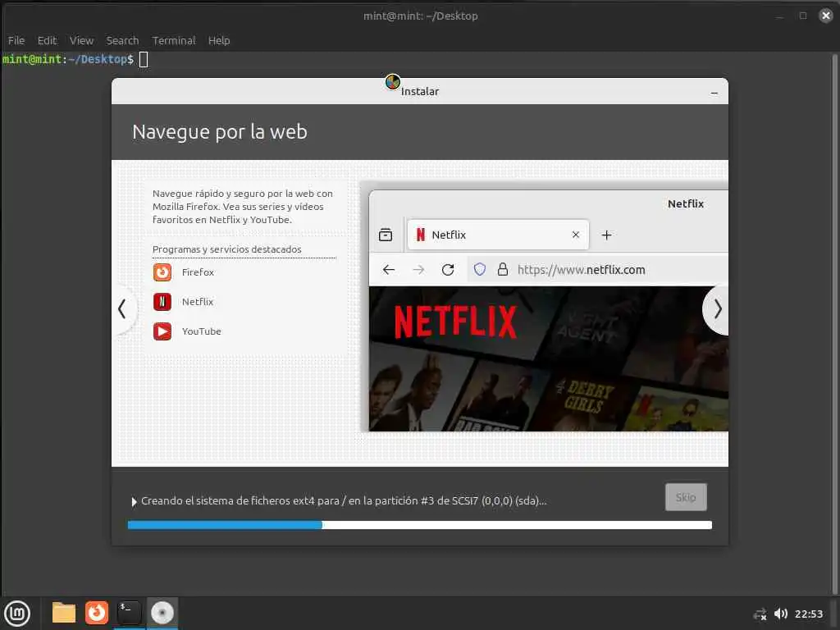
Task: Go to the next installer slide
Action: pyautogui.click(x=717, y=309)
